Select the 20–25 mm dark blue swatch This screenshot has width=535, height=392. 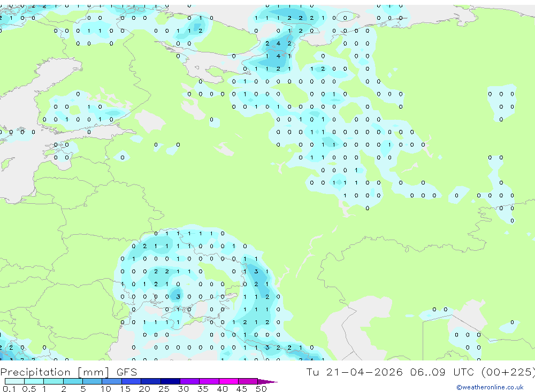tap(151, 381)
